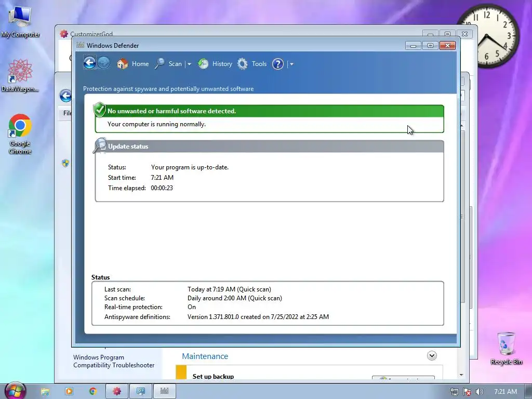
Task: Open Windows Program Compatibility Troubleshooter link
Action: coord(114,362)
